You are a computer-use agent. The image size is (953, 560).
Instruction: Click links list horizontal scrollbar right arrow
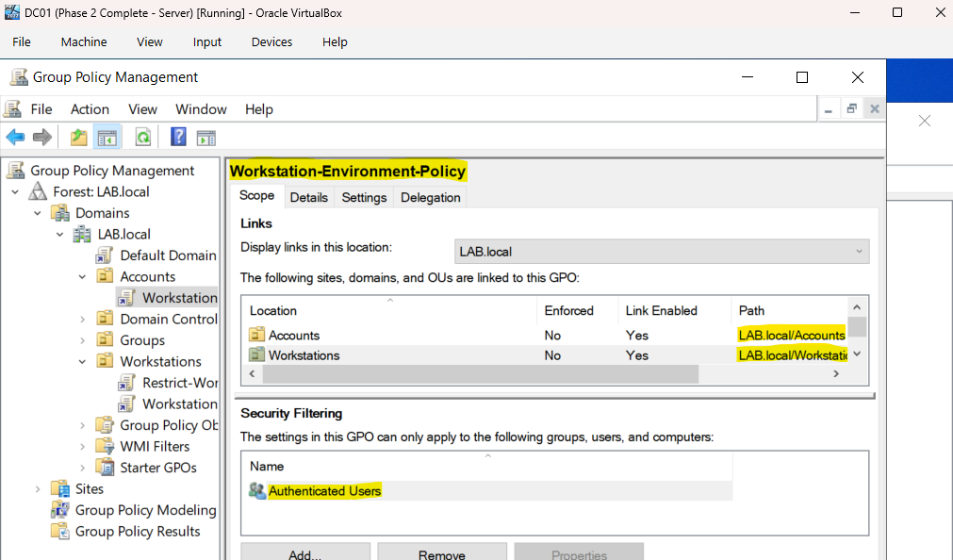(836, 374)
